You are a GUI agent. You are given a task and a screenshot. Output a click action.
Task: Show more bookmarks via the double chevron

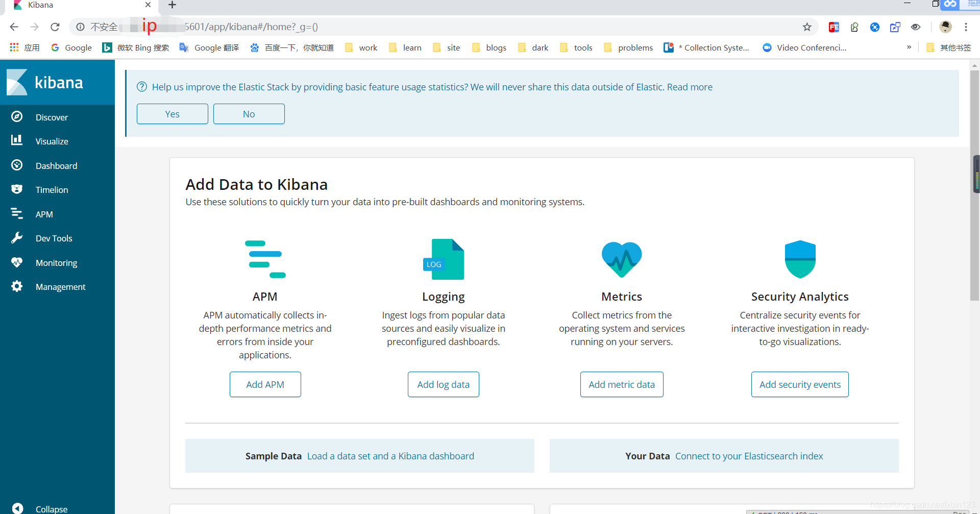[909, 47]
